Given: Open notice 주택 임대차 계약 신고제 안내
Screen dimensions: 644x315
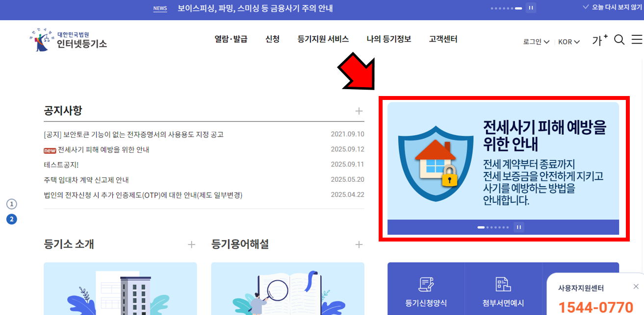Looking at the screenshot, I should pos(86,180).
